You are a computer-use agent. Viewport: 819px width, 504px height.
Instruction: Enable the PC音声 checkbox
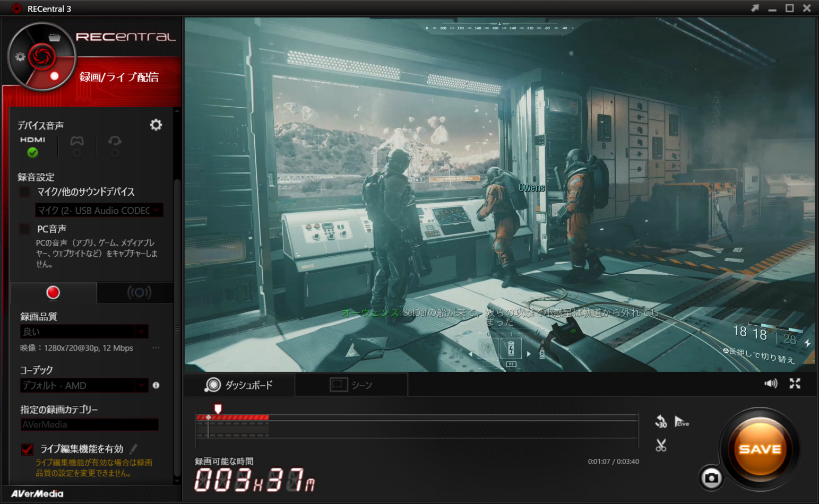(24, 229)
